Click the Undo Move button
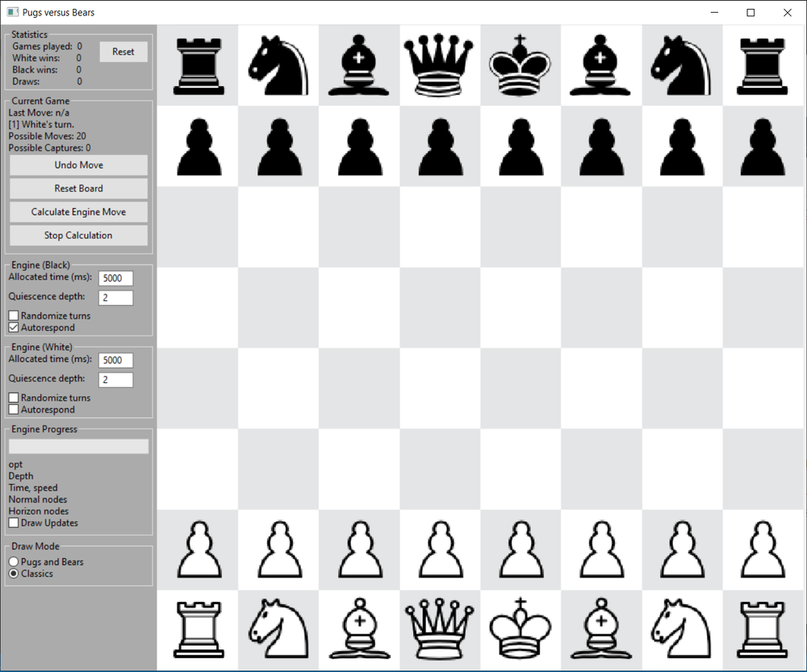The image size is (807, 672). pos(77,165)
